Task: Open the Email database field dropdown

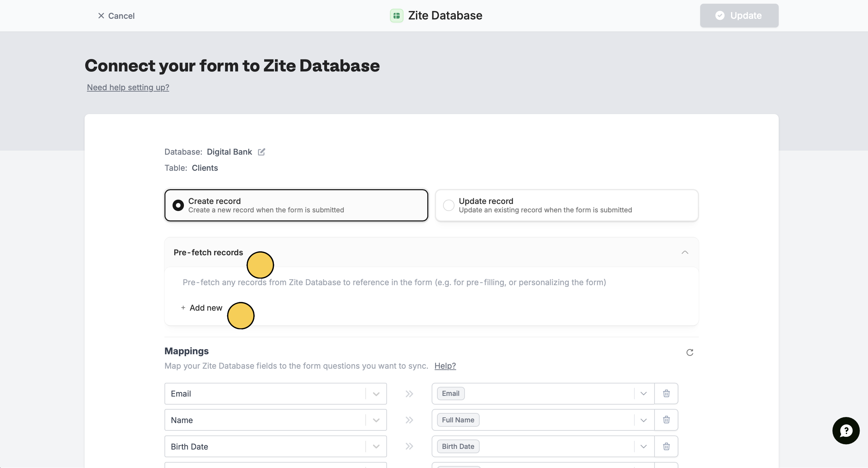Action: coord(376,394)
